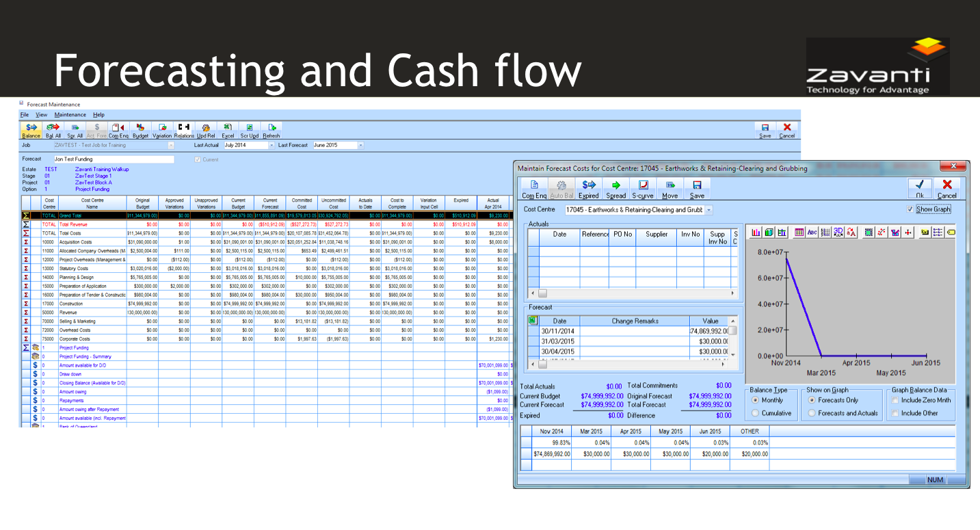The height and width of the screenshot is (530, 980).
Task: Uncheck the Show Graph checkbox
Action: point(910,209)
